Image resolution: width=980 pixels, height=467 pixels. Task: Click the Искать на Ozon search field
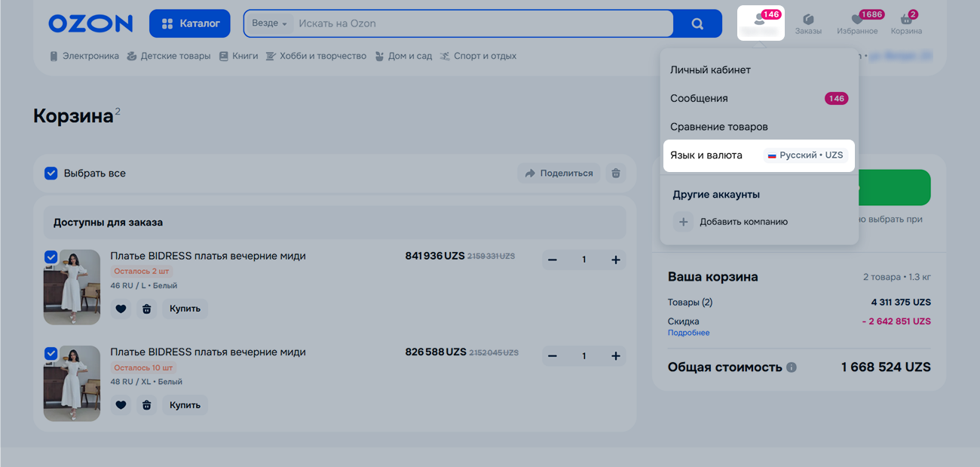click(x=482, y=23)
